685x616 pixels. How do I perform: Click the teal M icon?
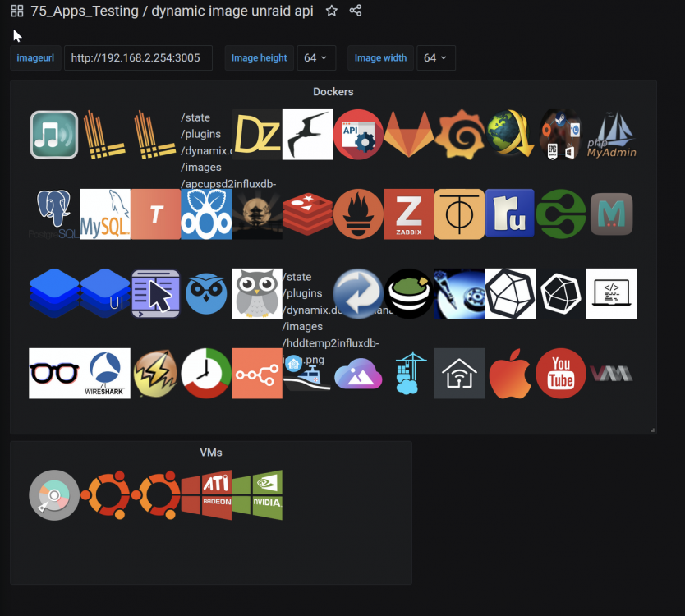click(612, 214)
